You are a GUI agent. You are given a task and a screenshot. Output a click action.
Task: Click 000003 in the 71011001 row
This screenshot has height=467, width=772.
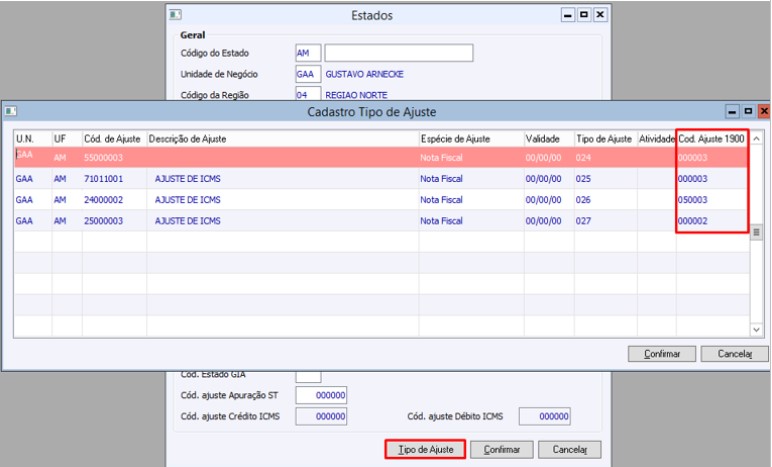click(x=693, y=179)
